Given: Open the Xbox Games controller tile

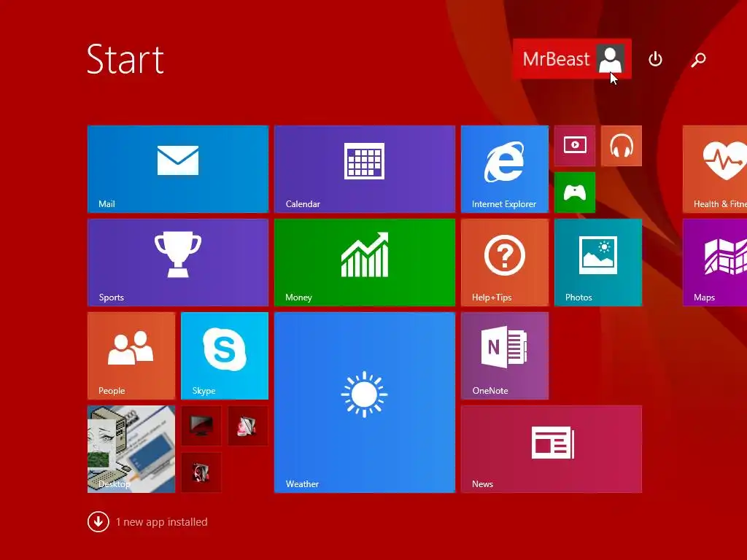Looking at the screenshot, I should pos(575,192).
